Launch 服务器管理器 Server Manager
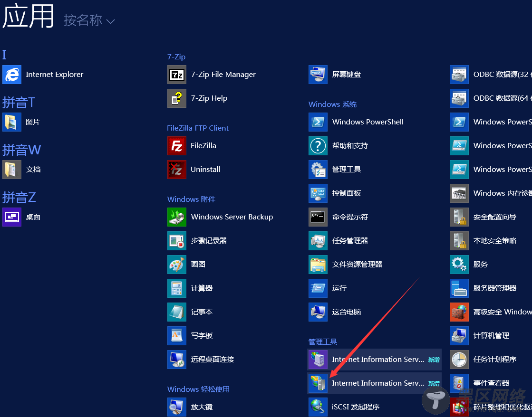 [484, 288]
